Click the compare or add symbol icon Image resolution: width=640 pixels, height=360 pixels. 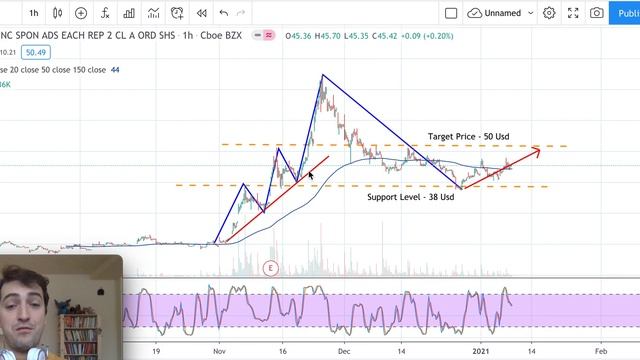point(81,13)
